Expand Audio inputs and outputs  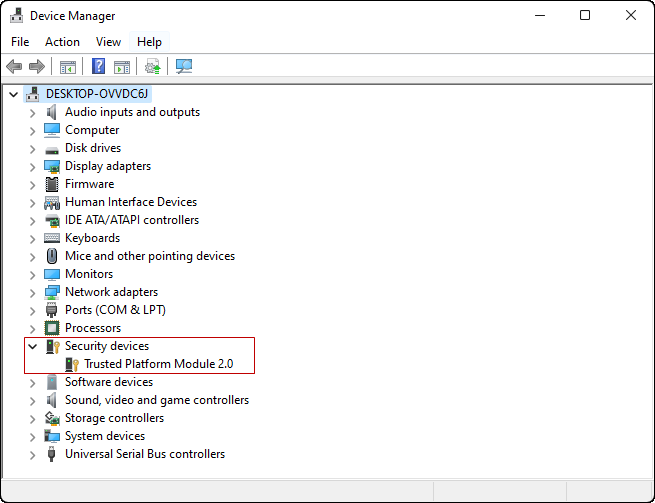[33, 113]
